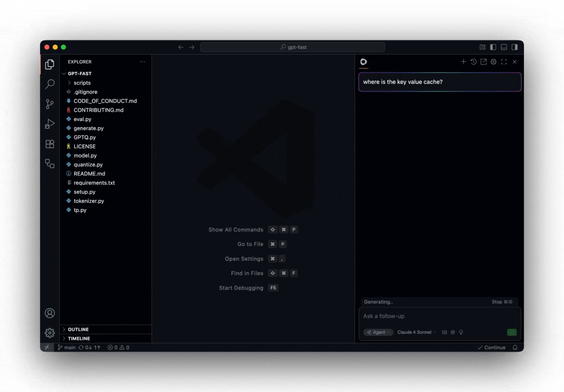Click the main branch indicator

(67, 347)
